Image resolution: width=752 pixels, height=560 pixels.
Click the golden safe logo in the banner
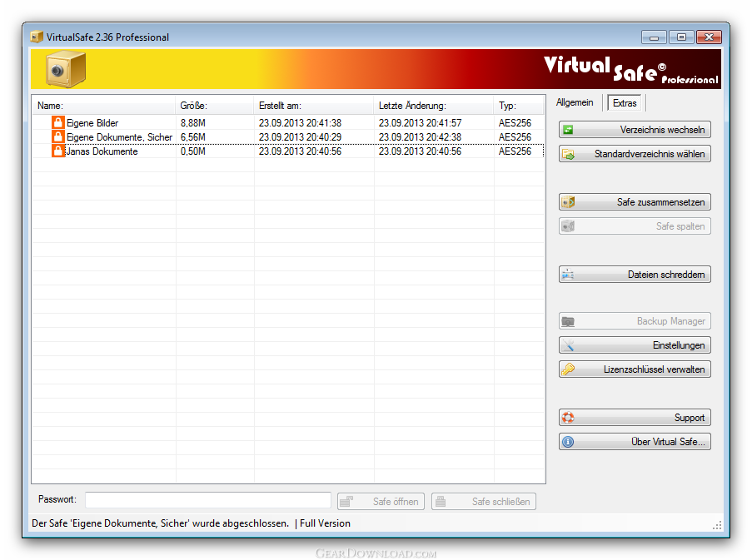click(x=66, y=70)
